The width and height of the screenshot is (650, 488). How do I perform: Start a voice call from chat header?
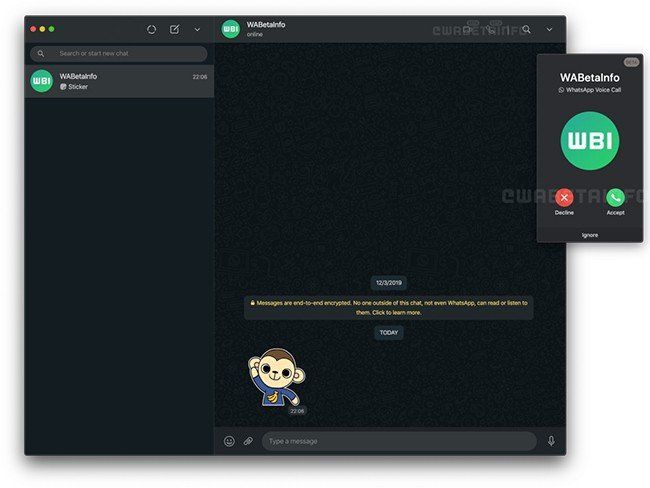(x=491, y=30)
